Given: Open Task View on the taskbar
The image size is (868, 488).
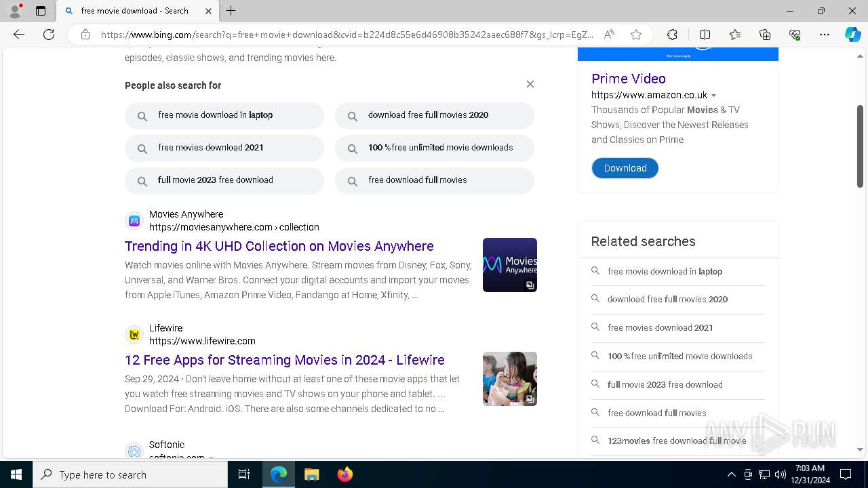Looking at the screenshot, I should 244,474.
